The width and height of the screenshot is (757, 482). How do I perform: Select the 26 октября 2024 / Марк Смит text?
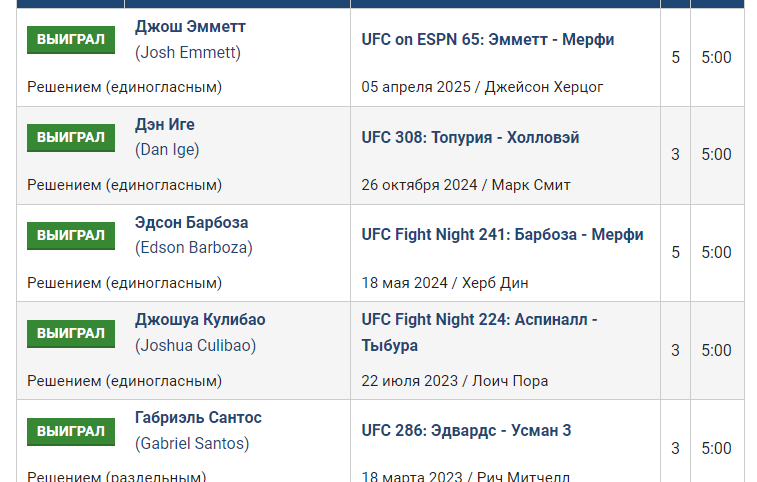coord(466,185)
